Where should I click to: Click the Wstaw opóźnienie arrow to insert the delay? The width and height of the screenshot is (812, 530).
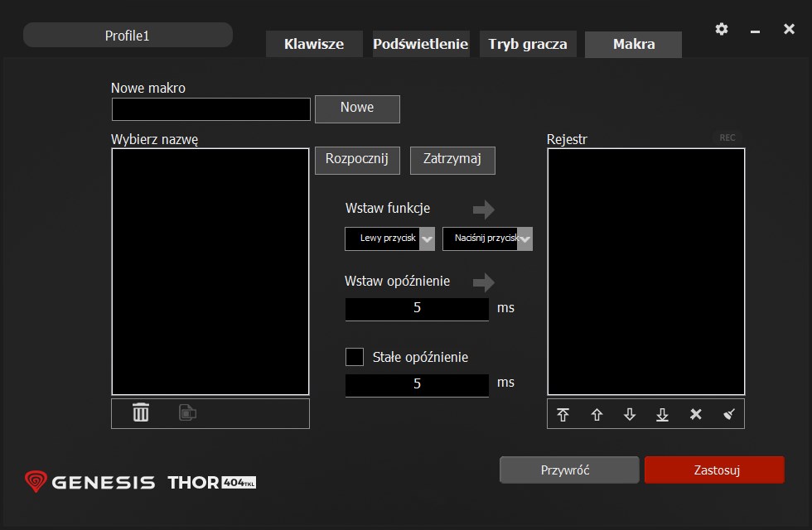pos(484,282)
